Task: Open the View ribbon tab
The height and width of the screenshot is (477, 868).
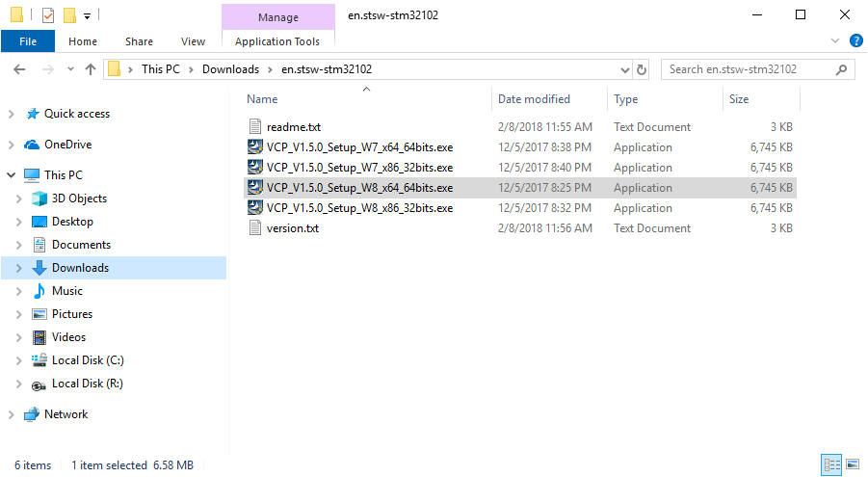Action: click(193, 41)
